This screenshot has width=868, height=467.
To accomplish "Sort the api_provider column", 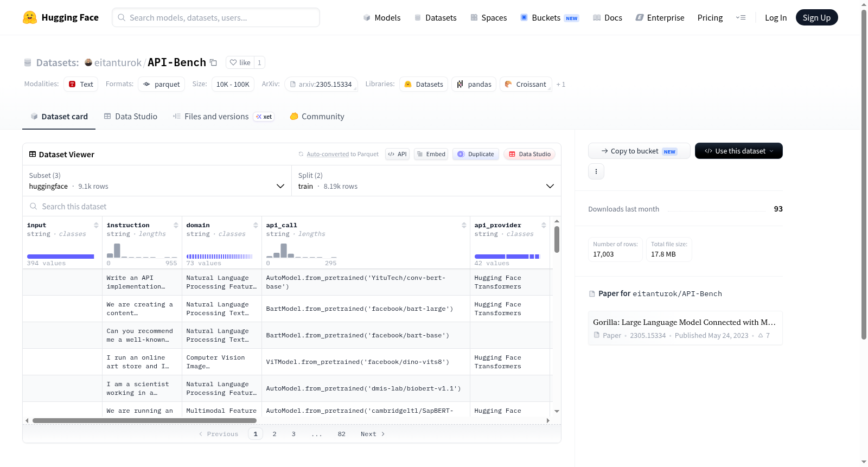I will pyautogui.click(x=544, y=225).
